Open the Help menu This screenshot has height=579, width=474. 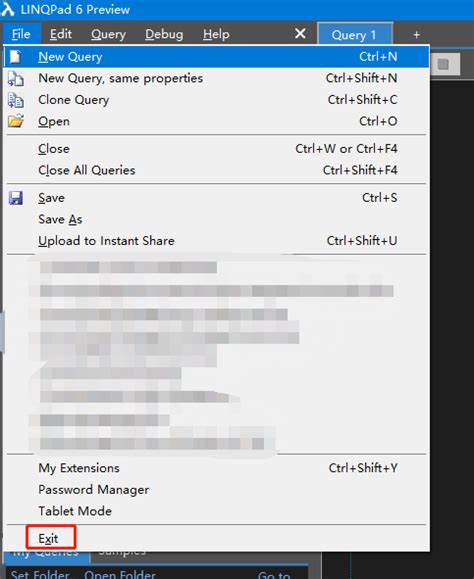[216, 34]
